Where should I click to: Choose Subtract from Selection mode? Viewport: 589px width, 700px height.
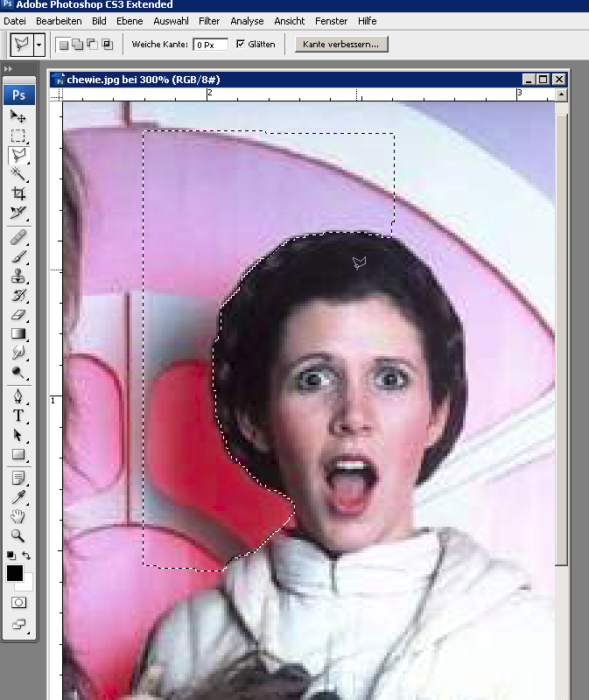(x=93, y=45)
